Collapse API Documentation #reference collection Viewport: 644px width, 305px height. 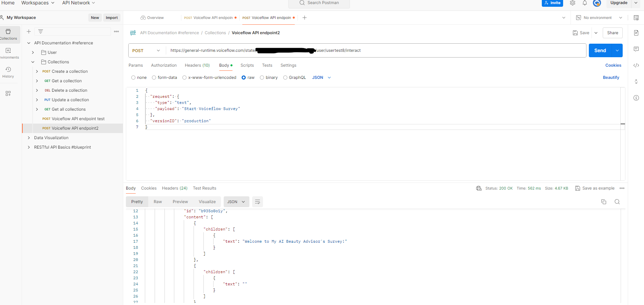pos(29,43)
